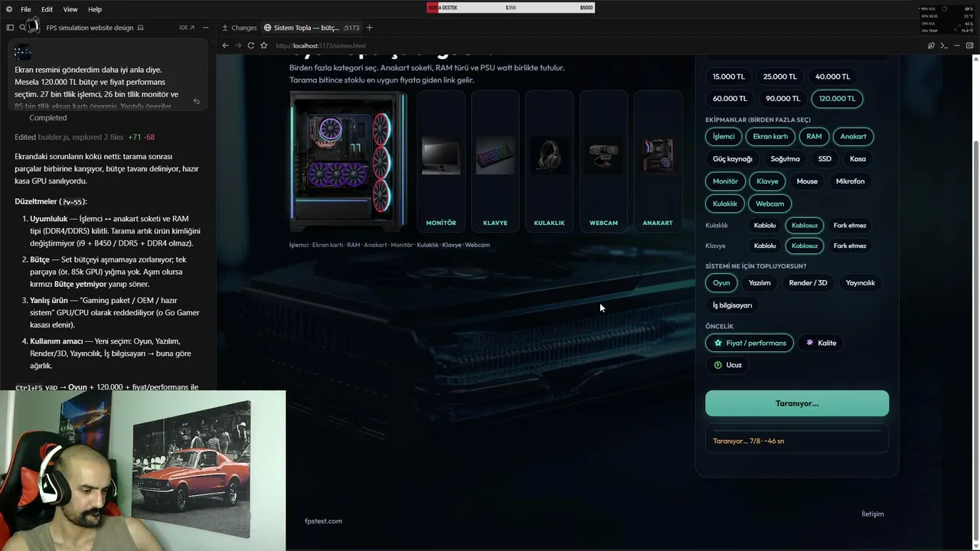Image resolution: width=980 pixels, height=551 pixels.
Task: Open the KLAVYE category card
Action: click(x=495, y=161)
